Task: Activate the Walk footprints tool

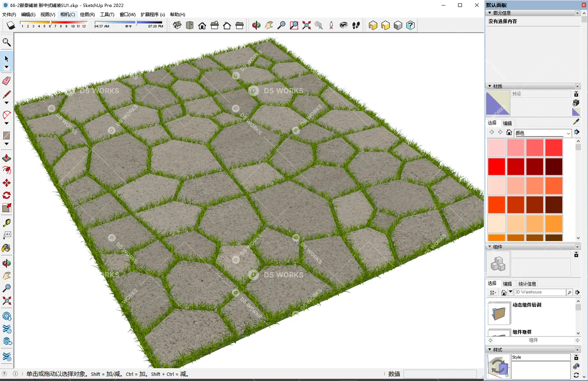Action: coord(356,25)
